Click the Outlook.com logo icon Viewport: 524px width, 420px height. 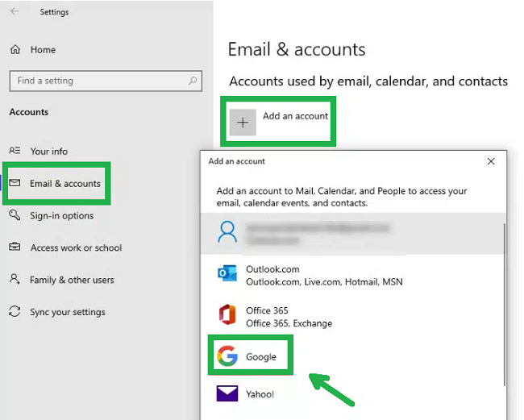coord(227,274)
